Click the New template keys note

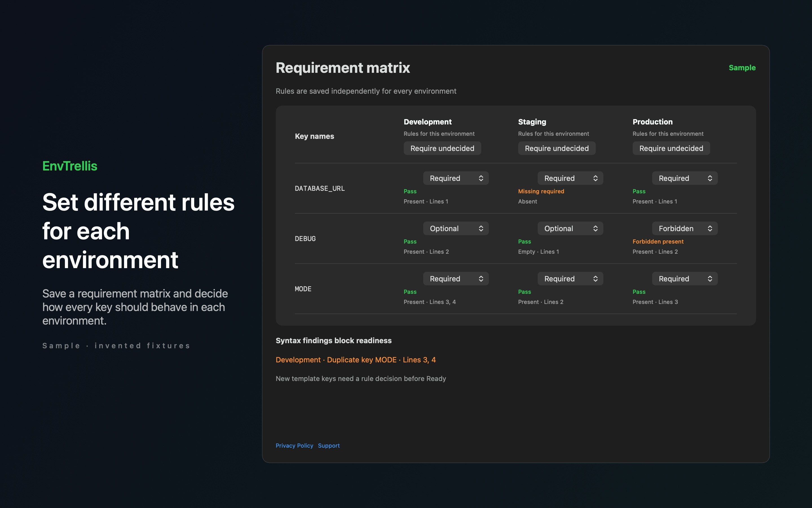361,379
